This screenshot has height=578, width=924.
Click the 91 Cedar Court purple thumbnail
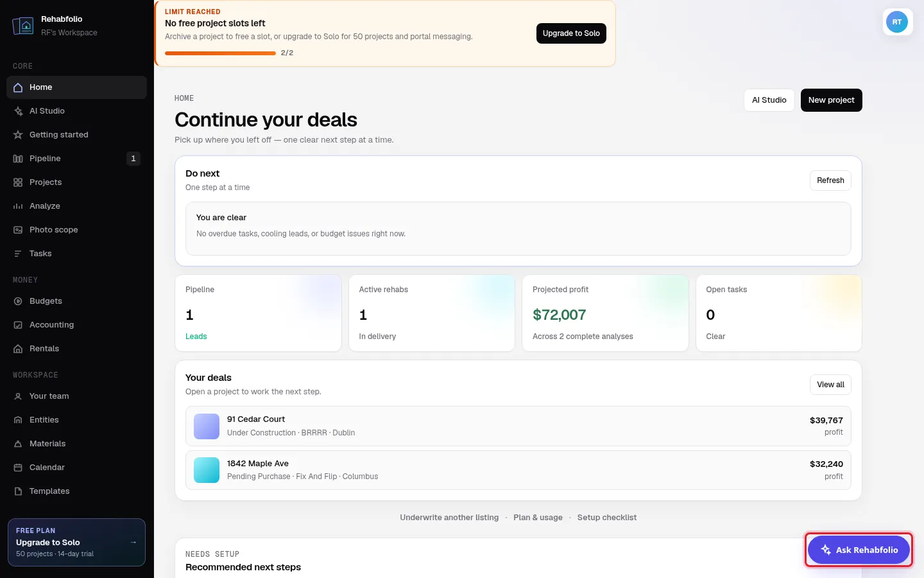click(207, 426)
